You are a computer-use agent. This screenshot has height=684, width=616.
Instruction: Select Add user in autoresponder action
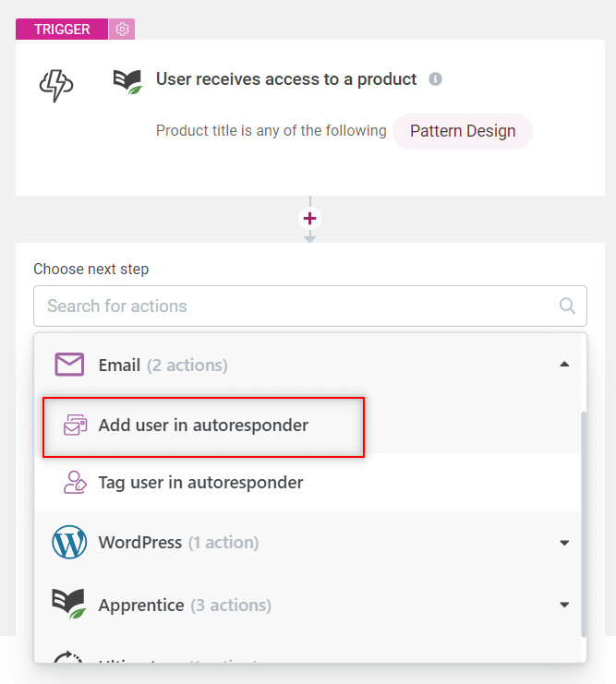click(203, 426)
